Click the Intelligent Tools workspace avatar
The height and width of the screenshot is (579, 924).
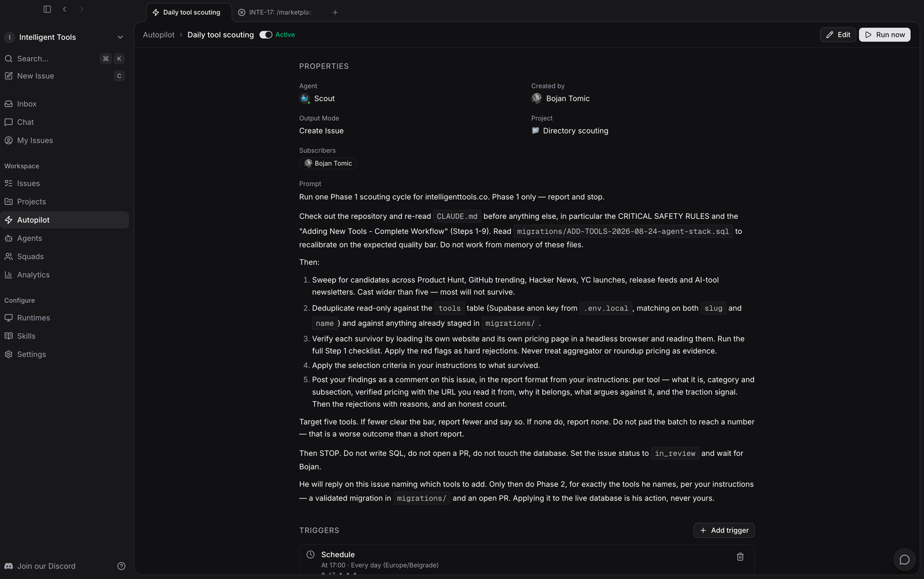tap(9, 37)
